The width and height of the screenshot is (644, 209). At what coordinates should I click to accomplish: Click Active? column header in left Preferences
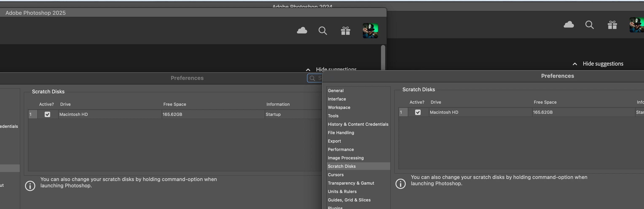click(x=46, y=104)
